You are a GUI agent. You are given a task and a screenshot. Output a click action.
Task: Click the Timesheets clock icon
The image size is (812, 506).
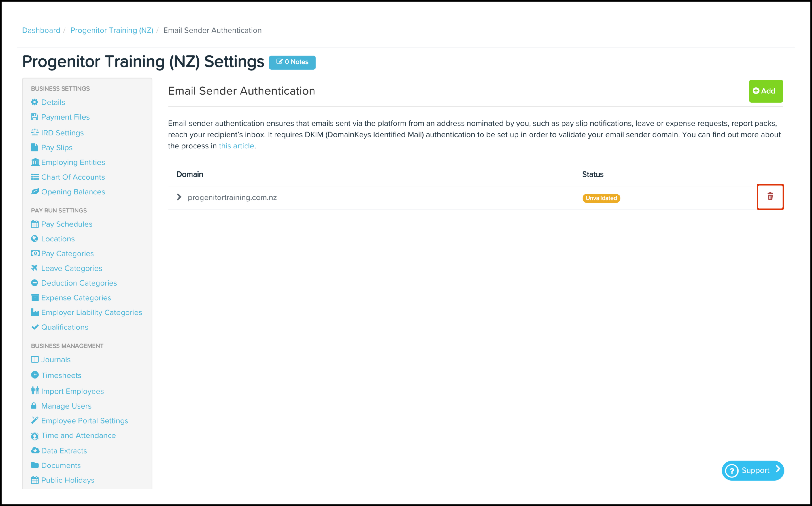[x=35, y=375]
